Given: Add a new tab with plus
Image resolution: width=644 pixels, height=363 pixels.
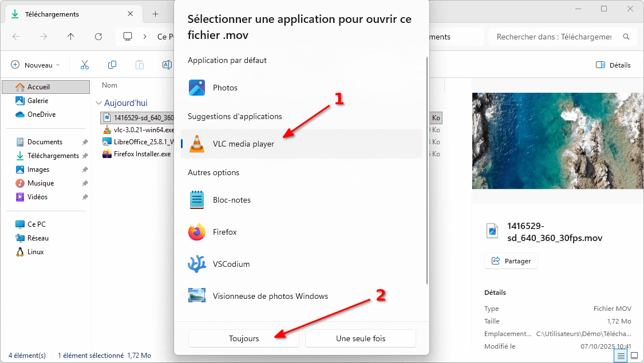Looking at the screenshot, I should pyautogui.click(x=155, y=14).
